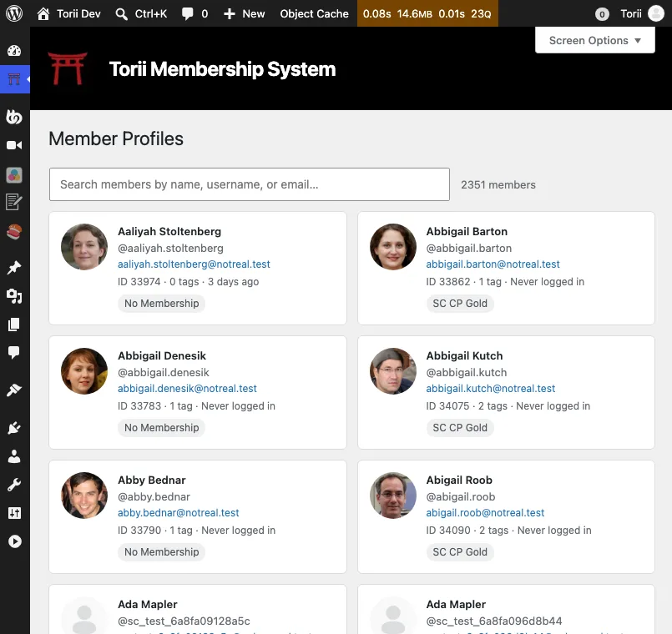Click Abby Bednar's No Membership badge
The image size is (672, 634).
coord(162,551)
